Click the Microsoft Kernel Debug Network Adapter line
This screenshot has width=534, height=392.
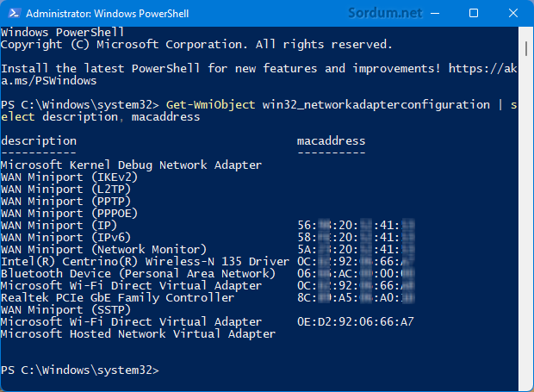point(131,165)
